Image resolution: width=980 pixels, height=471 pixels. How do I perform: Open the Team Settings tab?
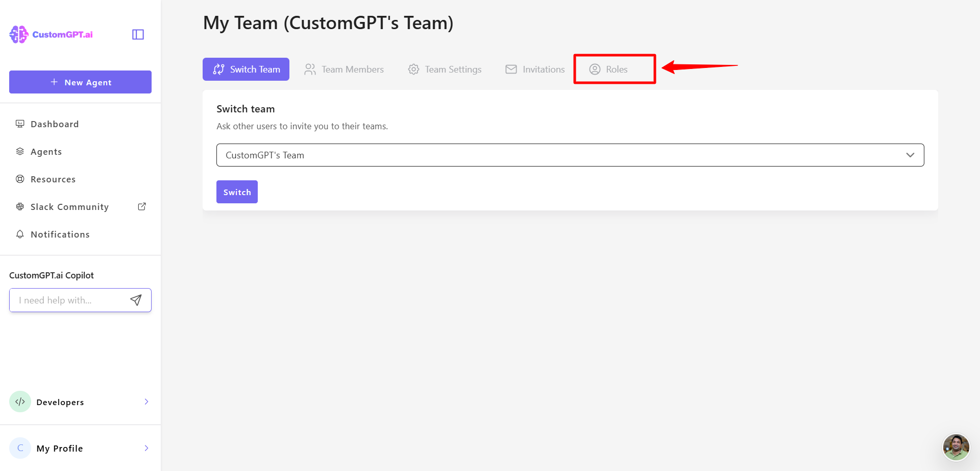click(445, 69)
